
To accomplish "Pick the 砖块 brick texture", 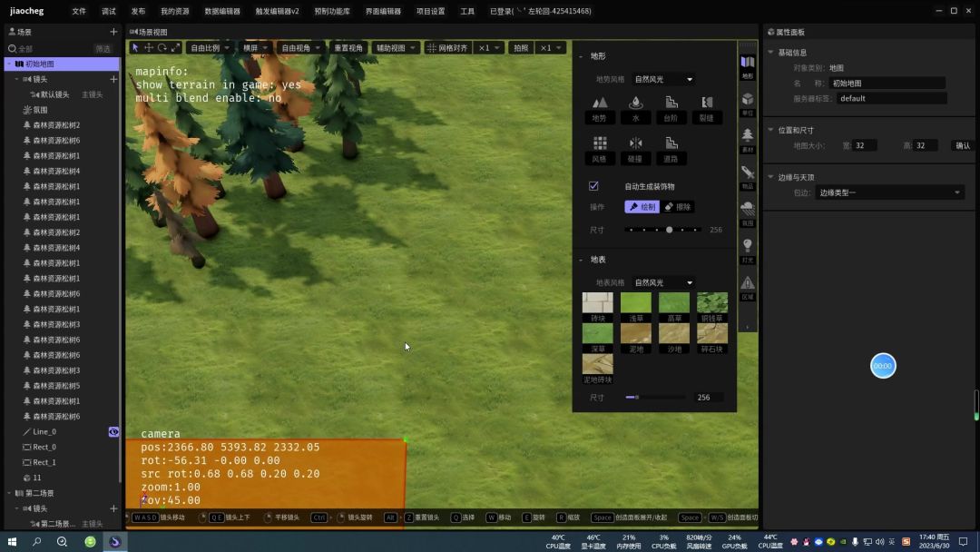I will coord(597,307).
